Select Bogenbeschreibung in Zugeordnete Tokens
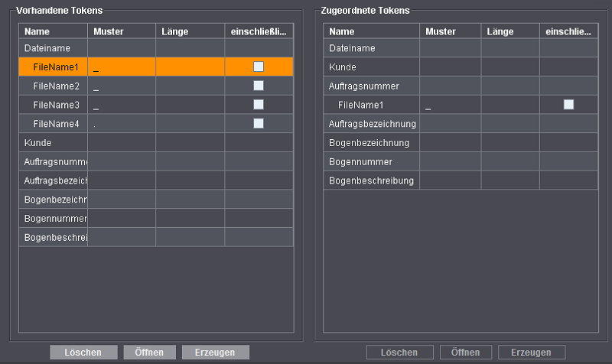612x364 pixels. coord(371,180)
